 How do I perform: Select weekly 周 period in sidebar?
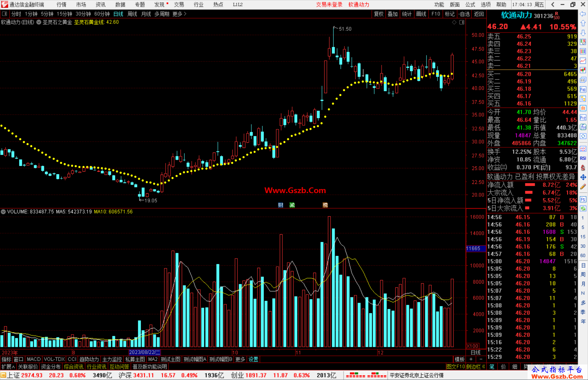[583, 274]
